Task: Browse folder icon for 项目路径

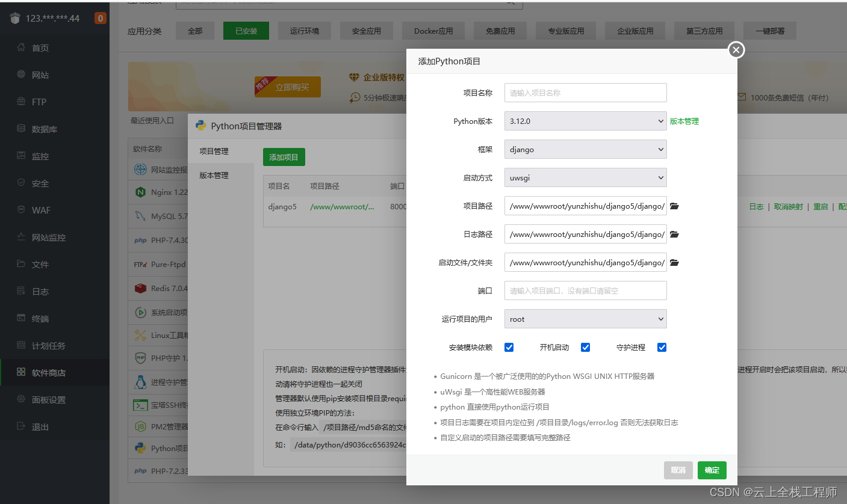Action: (674, 206)
